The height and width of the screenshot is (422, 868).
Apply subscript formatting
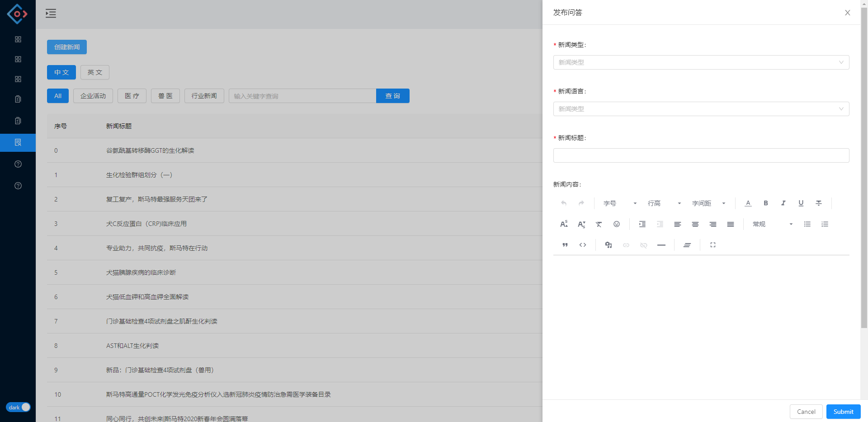tap(581, 224)
